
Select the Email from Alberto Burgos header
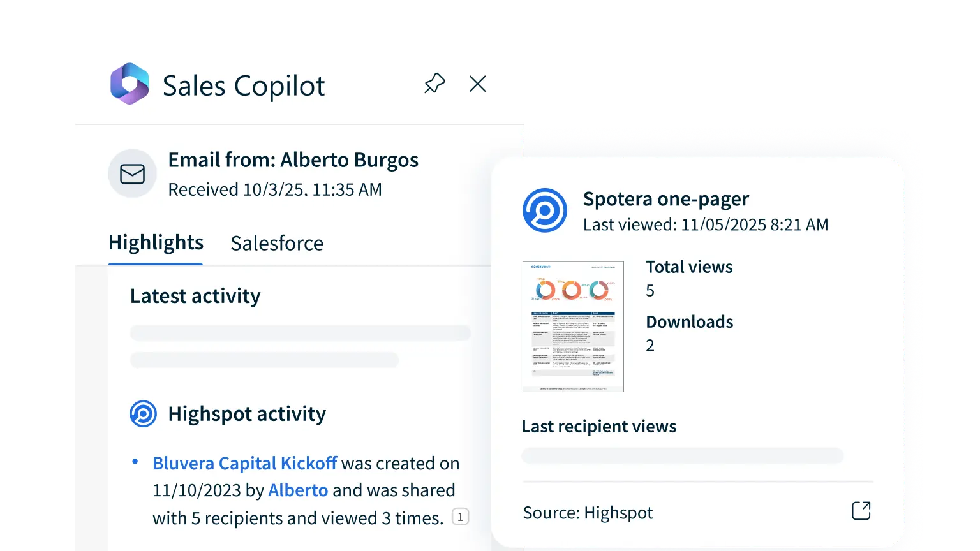point(293,160)
